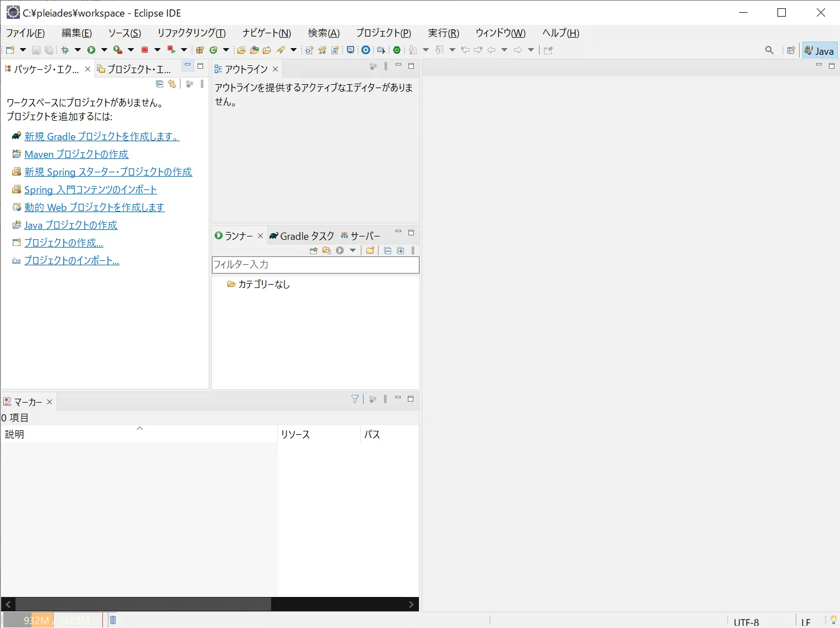Click the green Spring Boot power icon
Screen dimensions: 840x628
(397, 50)
